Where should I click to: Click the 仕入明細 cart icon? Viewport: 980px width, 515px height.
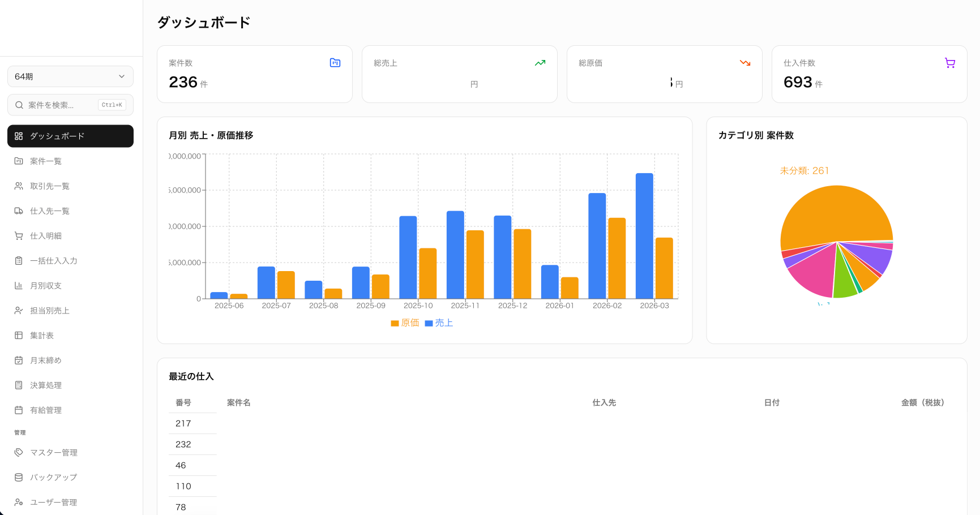coord(19,235)
